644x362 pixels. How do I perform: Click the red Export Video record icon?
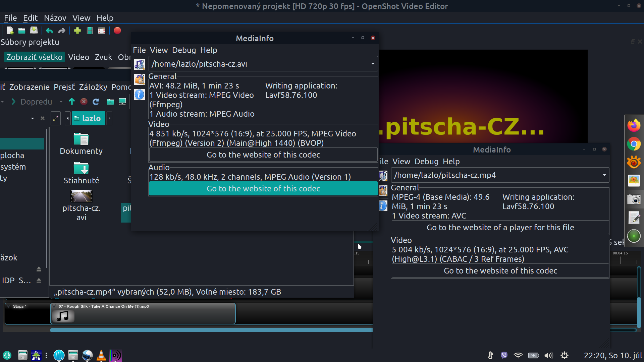click(x=117, y=31)
